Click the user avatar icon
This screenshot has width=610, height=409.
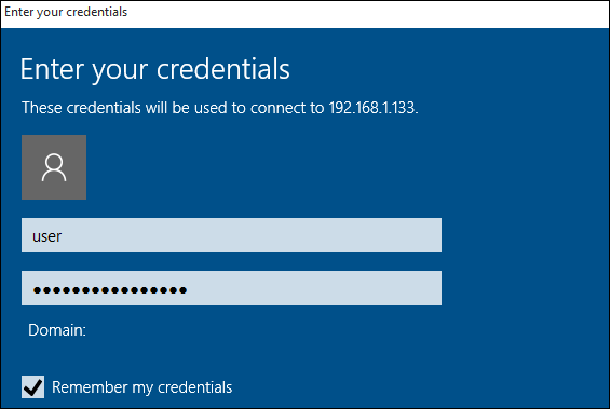[54, 167]
